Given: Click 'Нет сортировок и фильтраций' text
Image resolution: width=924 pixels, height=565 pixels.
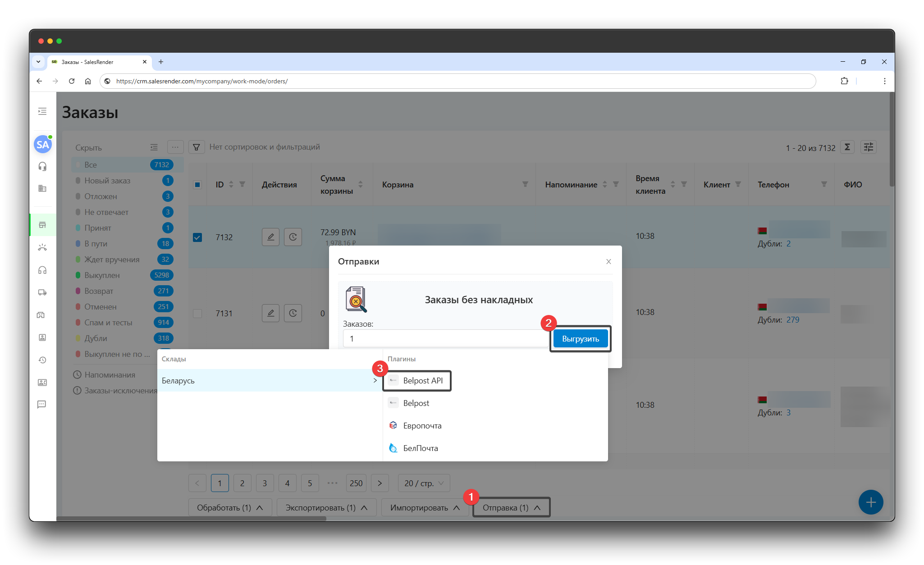Looking at the screenshot, I should click(265, 147).
